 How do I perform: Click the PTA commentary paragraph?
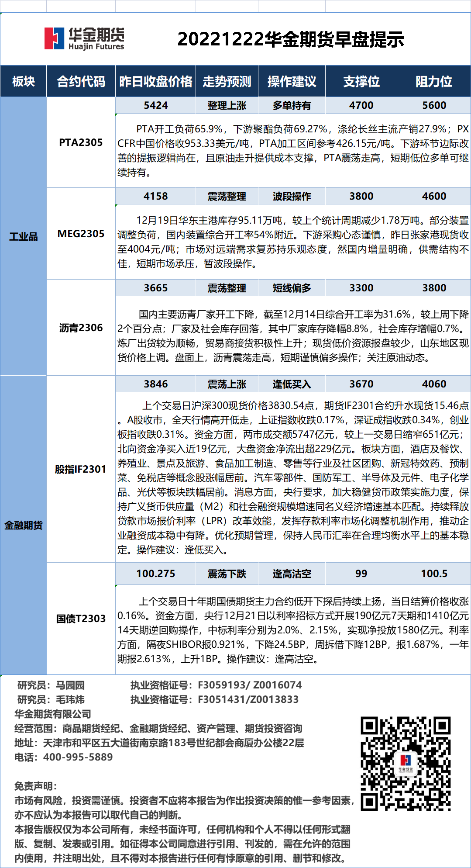pyautogui.click(x=293, y=151)
